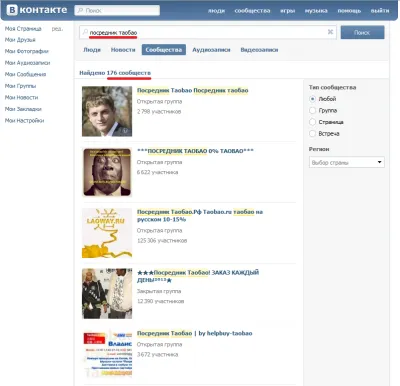Open Мои Фотографии in sidebar
Screen dimensions: 400x386
[x=27, y=51]
